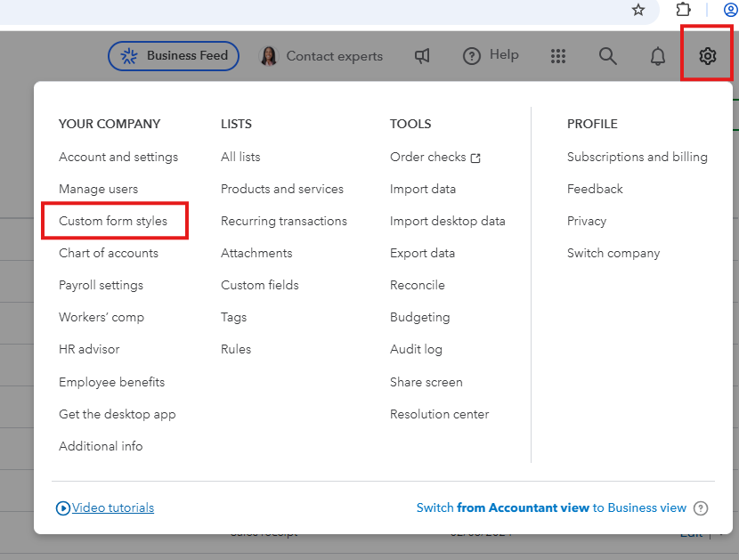The width and height of the screenshot is (739, 560).
Task: Open Chart of accounts
Action: point(109,253)
